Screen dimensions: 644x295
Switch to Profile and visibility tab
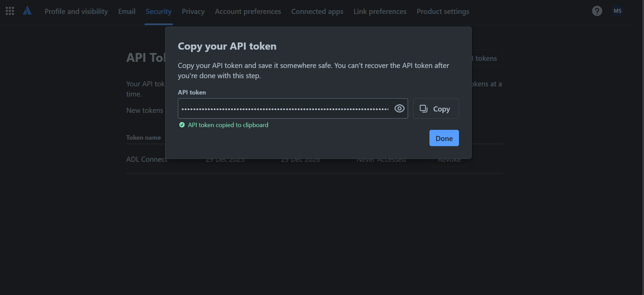76,12
